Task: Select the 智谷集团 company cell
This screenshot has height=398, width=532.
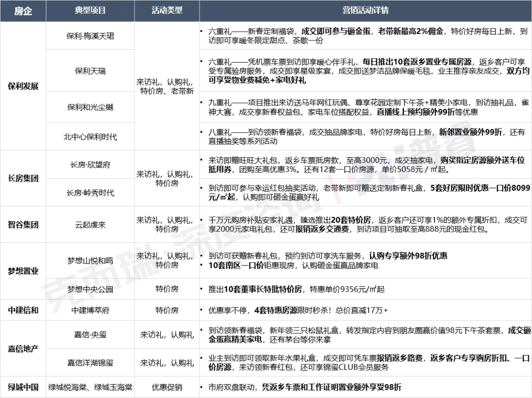Action: pos(23,224)
